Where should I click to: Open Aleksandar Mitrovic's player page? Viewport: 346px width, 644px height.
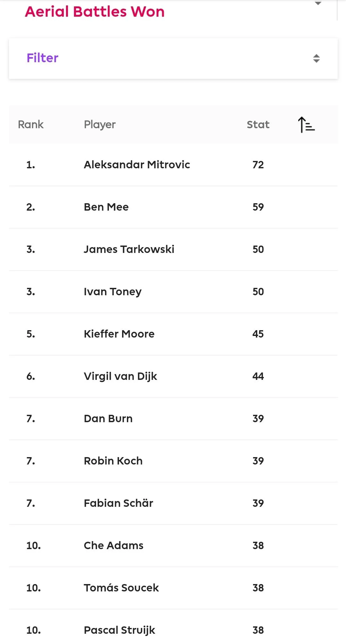137,165
